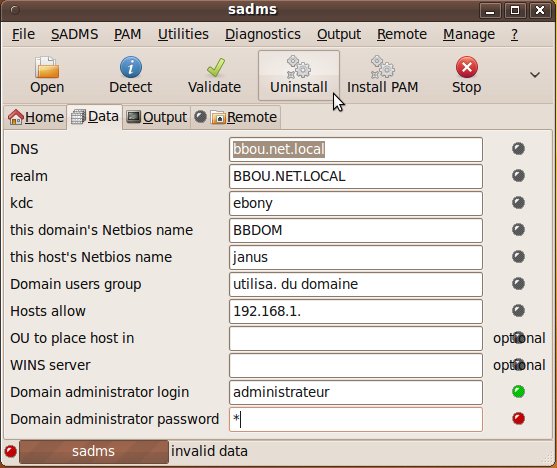Click the round window menu button in title bar
This screenshot has height=468, width=557.
tap(15, 10)
